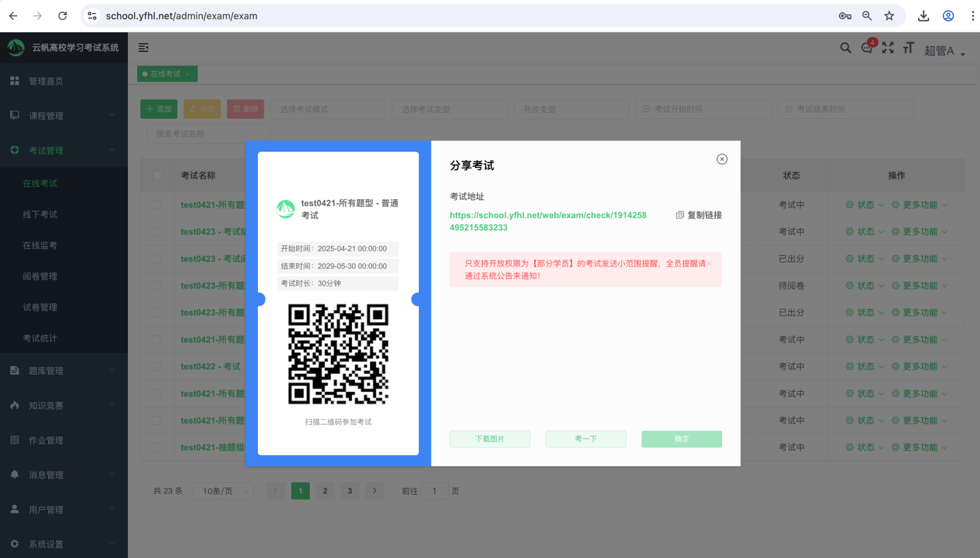Open the 超管A user dropdown
The image size is (980, 558).
[944, 51]
